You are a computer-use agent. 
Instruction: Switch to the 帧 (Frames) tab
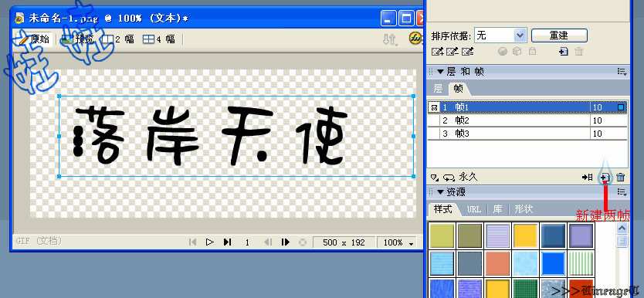click(459, 88)
